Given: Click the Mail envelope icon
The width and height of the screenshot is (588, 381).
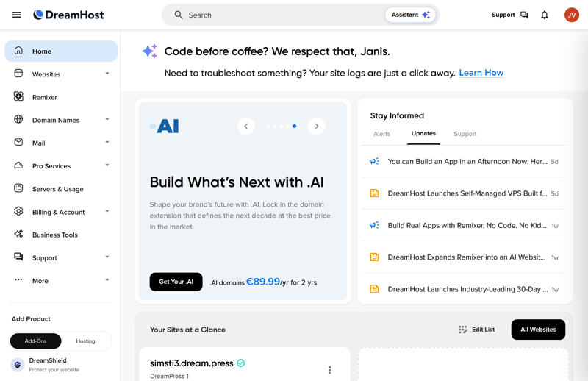Looking at the screenshot, I should point(18,142).
